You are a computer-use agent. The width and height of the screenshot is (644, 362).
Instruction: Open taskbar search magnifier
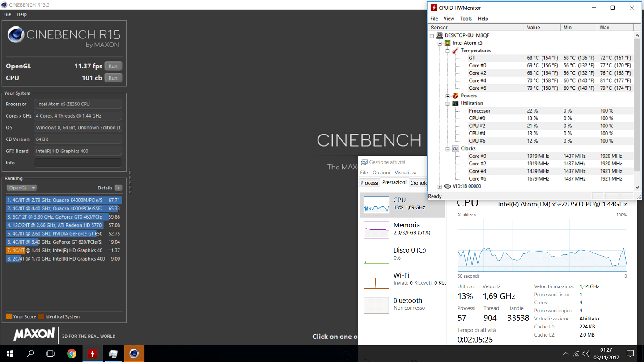pos(30,354)
